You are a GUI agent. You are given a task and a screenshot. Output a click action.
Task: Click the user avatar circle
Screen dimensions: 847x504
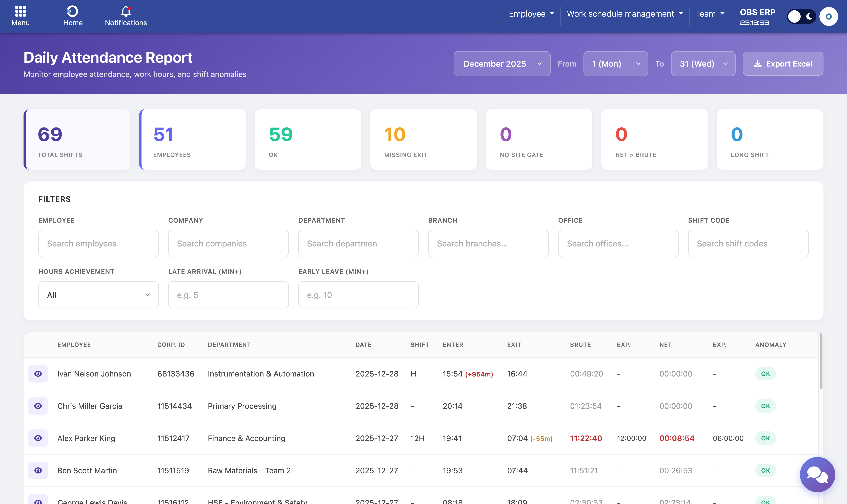(828, 16)
